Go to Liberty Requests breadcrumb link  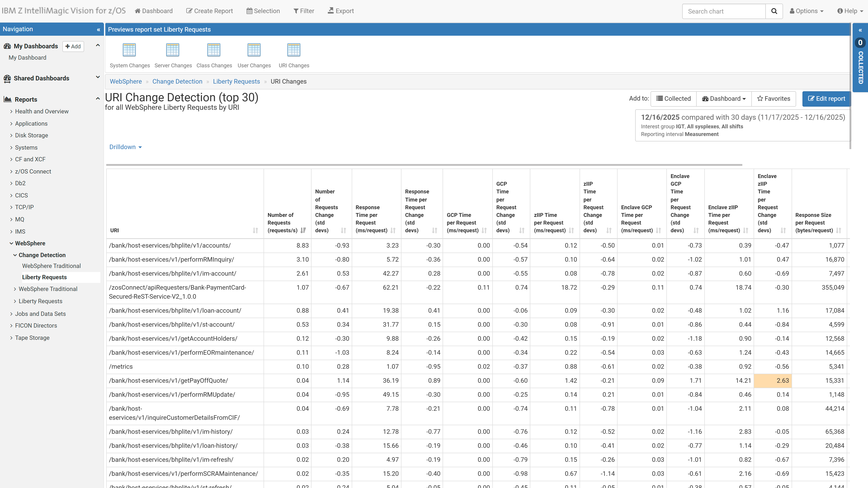coord(236,82)
